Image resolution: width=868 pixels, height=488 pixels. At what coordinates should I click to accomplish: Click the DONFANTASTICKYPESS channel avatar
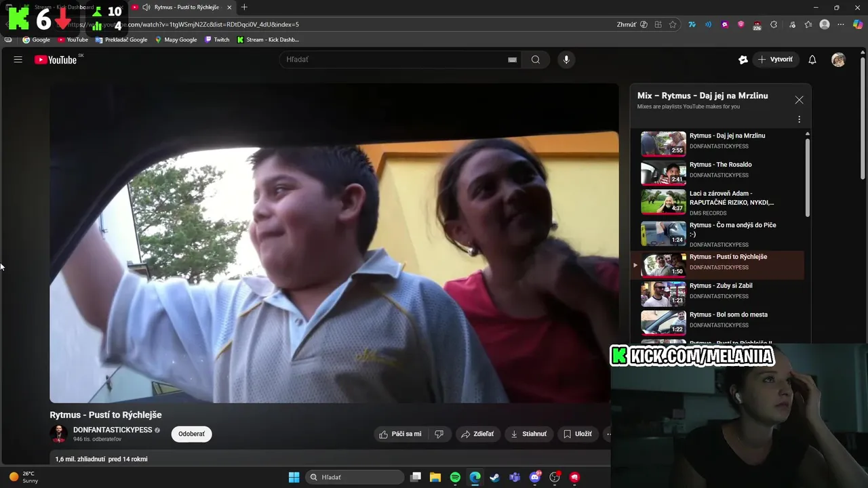(59, 434)
